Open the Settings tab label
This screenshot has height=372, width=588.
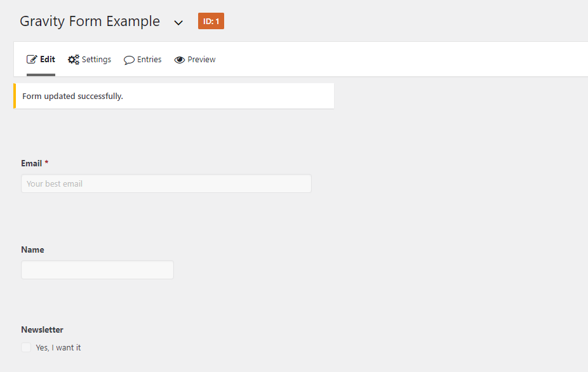coord(97,60)
